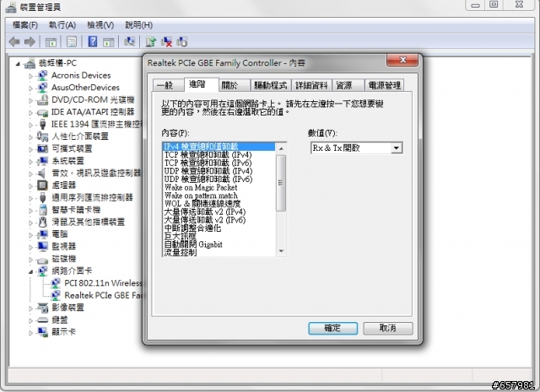
Task: Select the 鍵盤 keyboard icon
Action: coord(42,320)
